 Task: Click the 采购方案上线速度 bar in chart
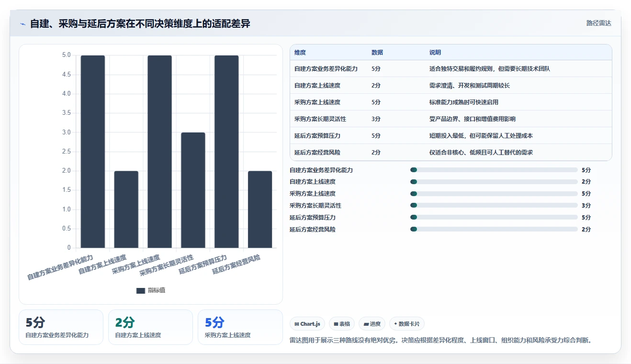click(159, 152)
